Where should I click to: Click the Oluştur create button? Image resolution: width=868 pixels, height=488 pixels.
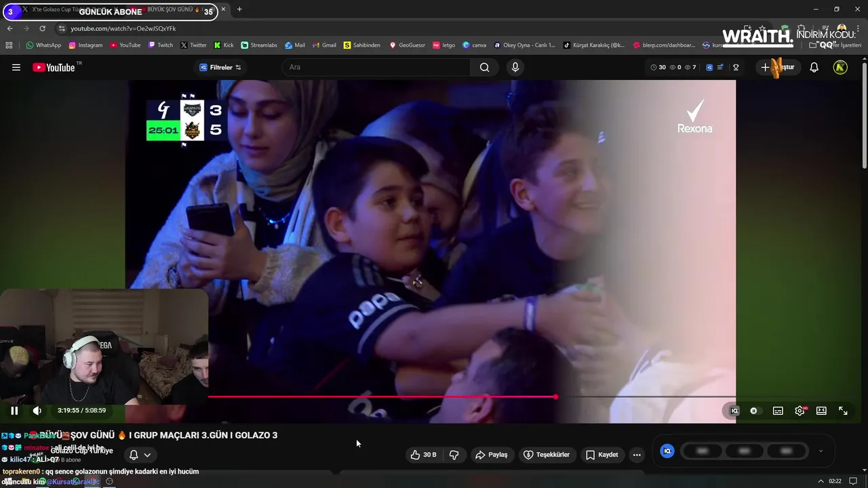[778, 67]
